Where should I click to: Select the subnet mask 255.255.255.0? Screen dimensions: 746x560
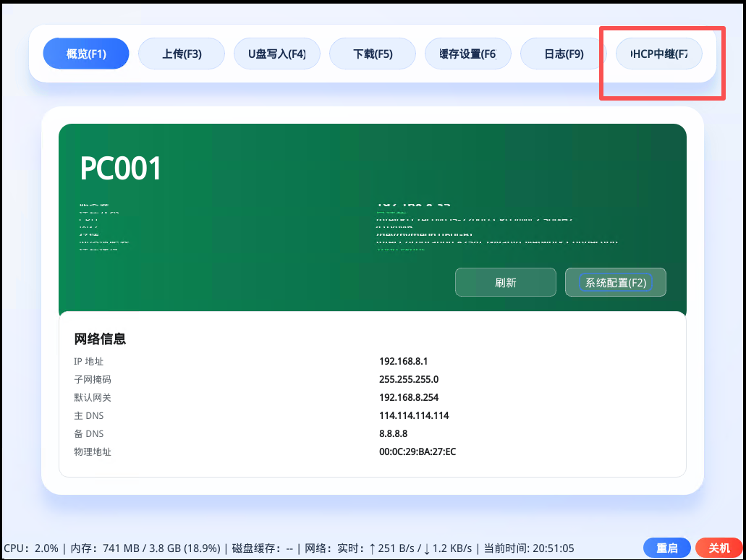coord(409,379)
